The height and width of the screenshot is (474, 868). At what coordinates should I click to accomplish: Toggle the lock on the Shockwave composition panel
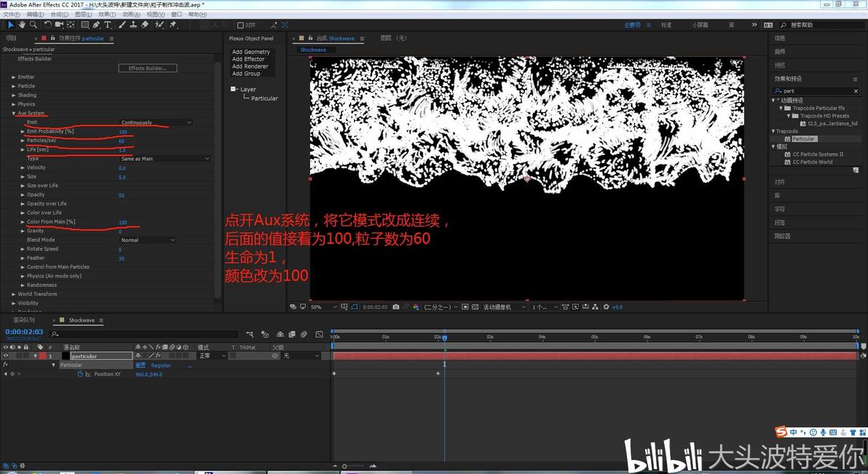[x=310, y=38]
